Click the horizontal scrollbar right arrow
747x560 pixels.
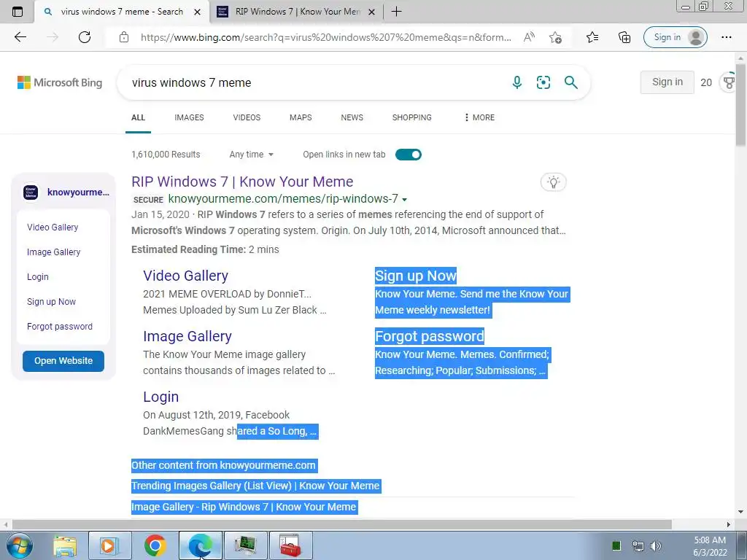(x=729, y=524)
